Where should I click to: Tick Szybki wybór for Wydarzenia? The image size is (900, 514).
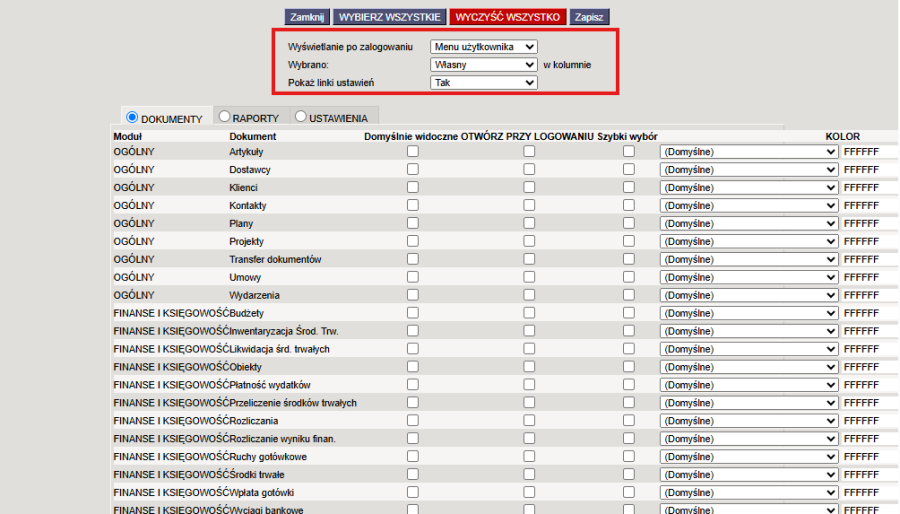point(629,295)
